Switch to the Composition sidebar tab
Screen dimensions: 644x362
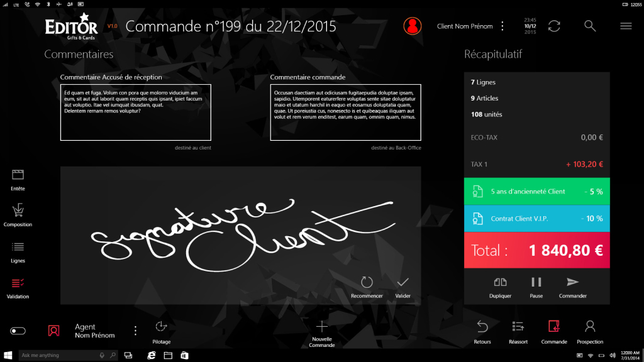point(18,211)
